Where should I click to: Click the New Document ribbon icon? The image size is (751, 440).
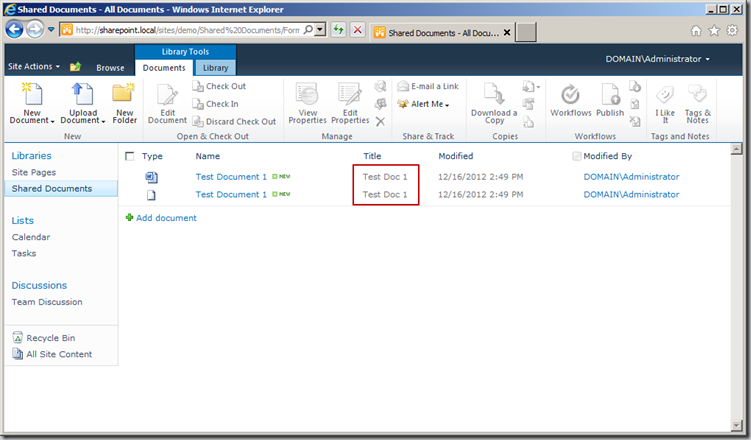32,94
